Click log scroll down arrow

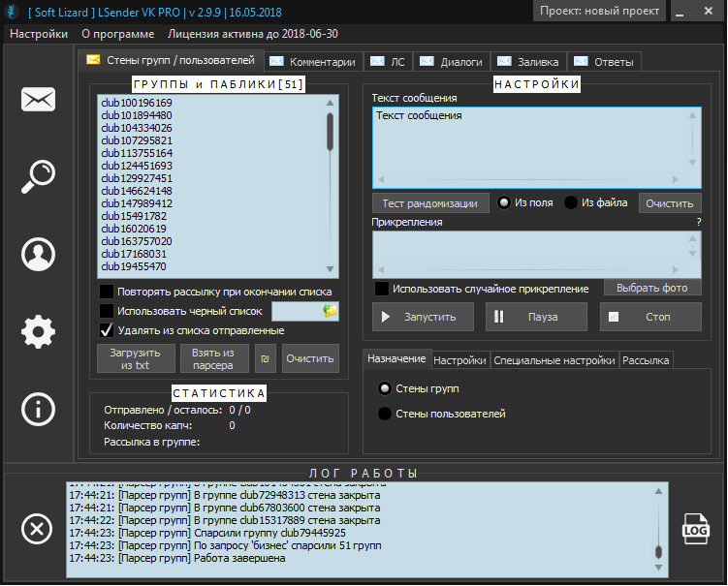tap(658, 568)
